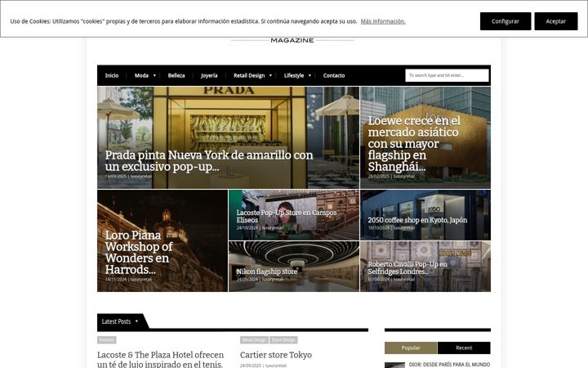Open the Contacto page link
The width and height of the screenshot is (588, 368).
click(334, 75)
